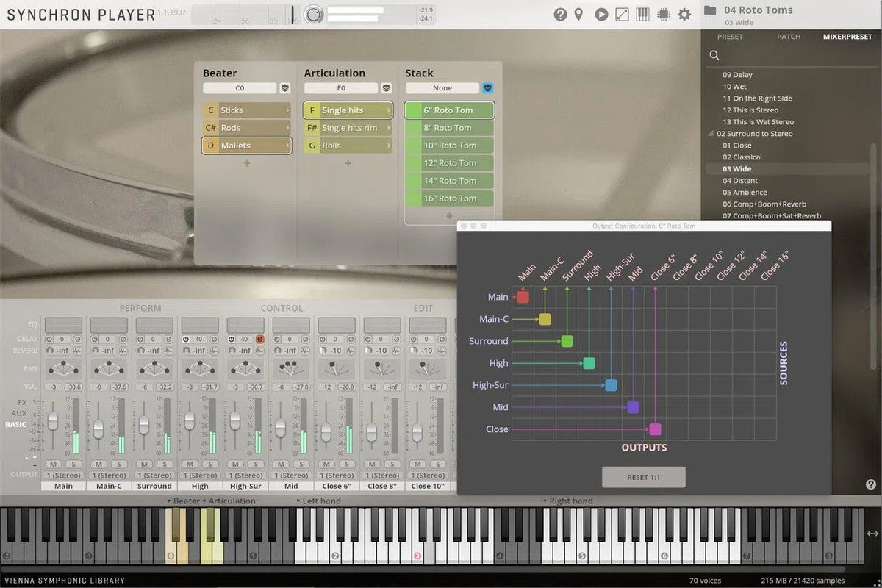Solo the Surround mixer channel

(165, 464)
